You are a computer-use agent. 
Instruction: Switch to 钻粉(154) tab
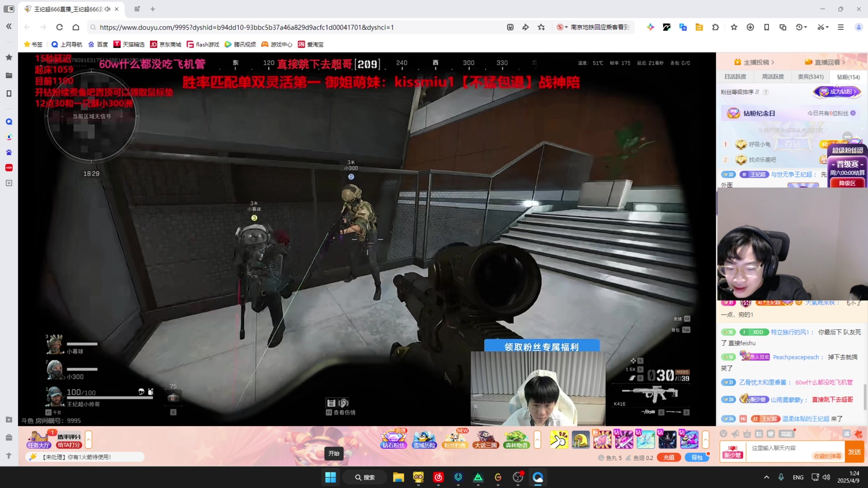click(x=848, y=77)
